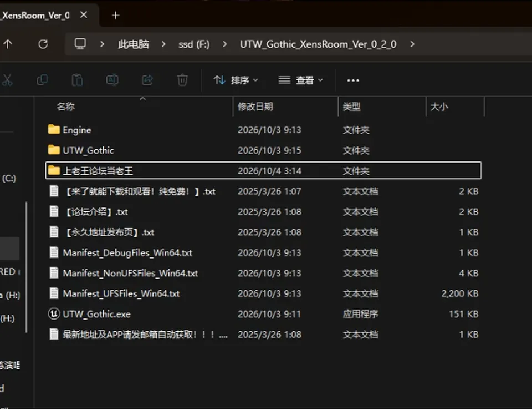This screenshot has height=410, width=532.
Task: Expand chevron before 此电脑 in address bar
Action: [x=102, y=44]
